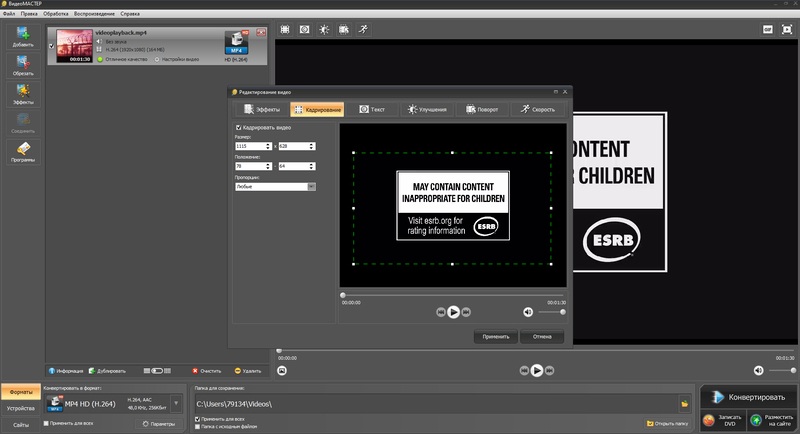The image size is (800, 434).
Task: Switch to the Скорость tab
Action: pos(537,109)
